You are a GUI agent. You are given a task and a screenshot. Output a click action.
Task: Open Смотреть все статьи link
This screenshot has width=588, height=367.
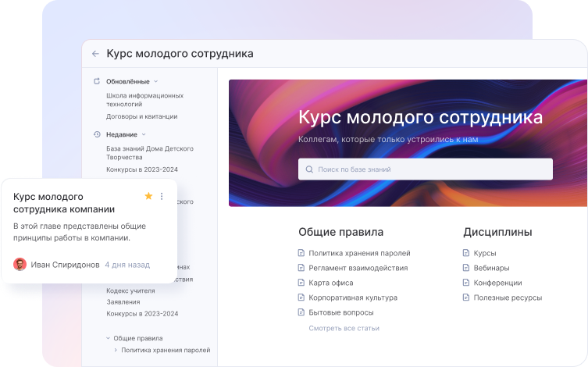pyautogui.click(x=344, y=328)
